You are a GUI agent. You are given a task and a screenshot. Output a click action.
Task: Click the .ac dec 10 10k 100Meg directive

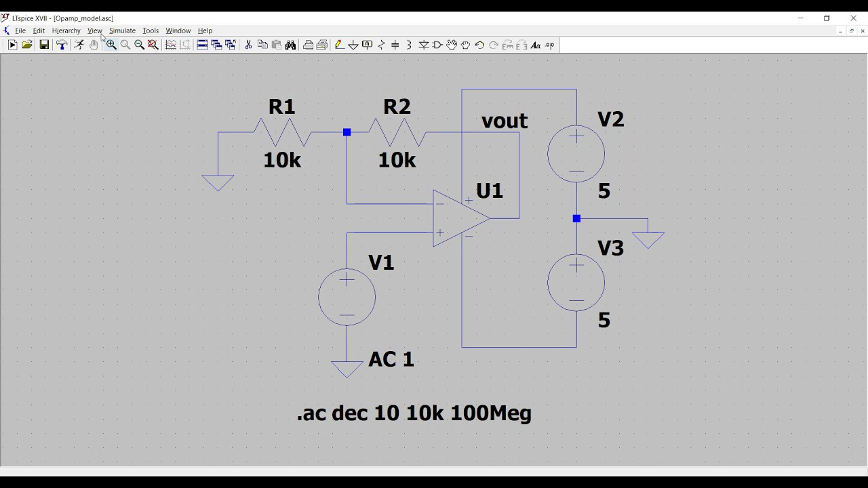click(414, 413)
